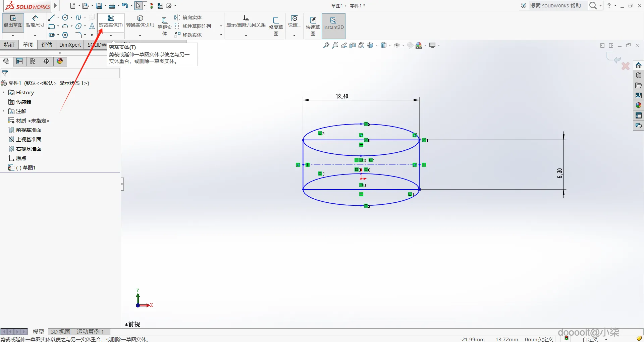Click the Rebuild traffic light icon

click(x=152, y=6)
